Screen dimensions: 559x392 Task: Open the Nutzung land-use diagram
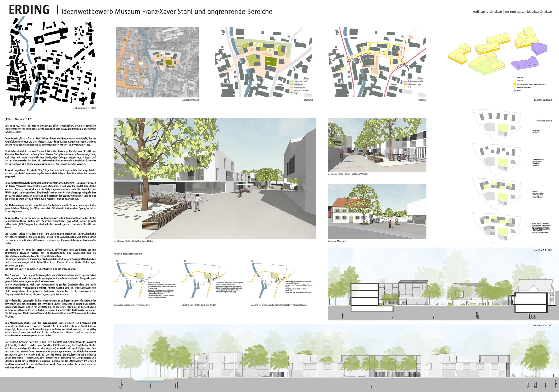click(263, 62)
